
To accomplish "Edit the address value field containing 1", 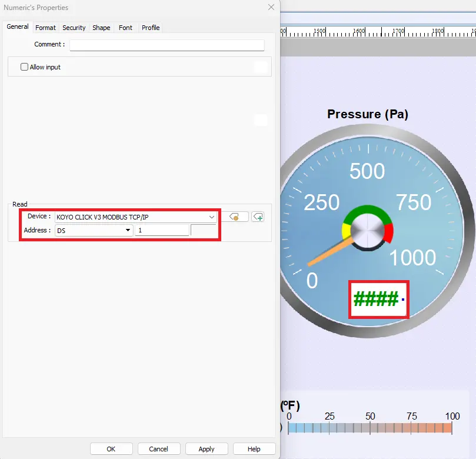I will coord(162,231).
